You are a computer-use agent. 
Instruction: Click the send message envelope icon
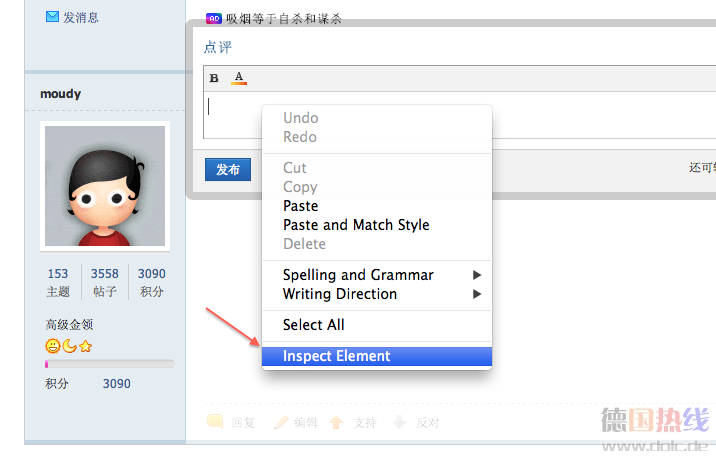53,17
